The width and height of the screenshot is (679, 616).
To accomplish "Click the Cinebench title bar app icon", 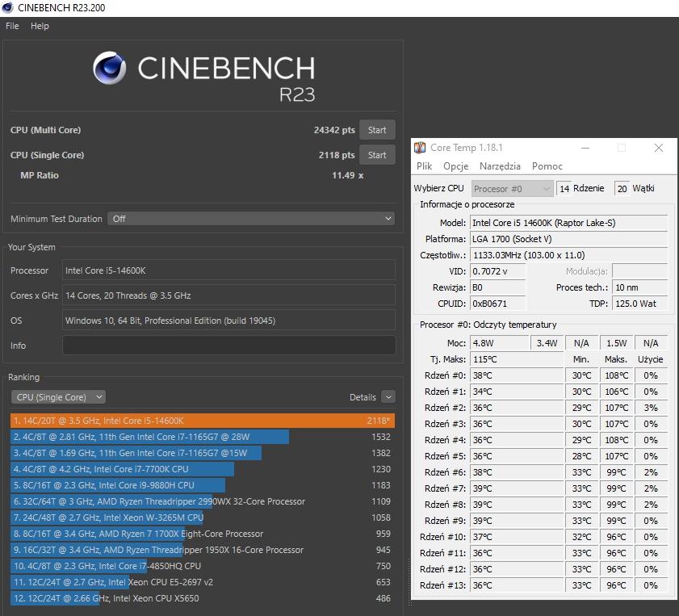I will [8, 8].
